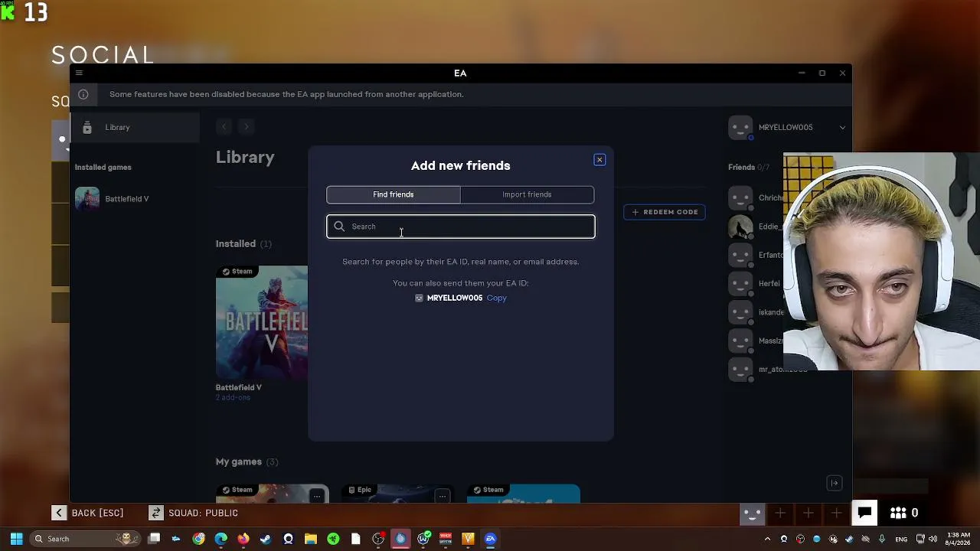Expand the MRYELLOW005 account dropdown

click(x=842, y=127)
